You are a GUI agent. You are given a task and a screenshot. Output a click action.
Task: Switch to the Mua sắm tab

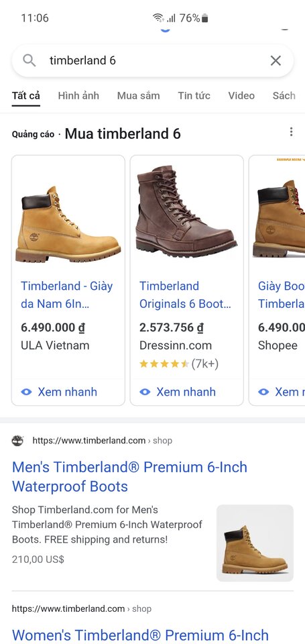[x=138, y=96]
